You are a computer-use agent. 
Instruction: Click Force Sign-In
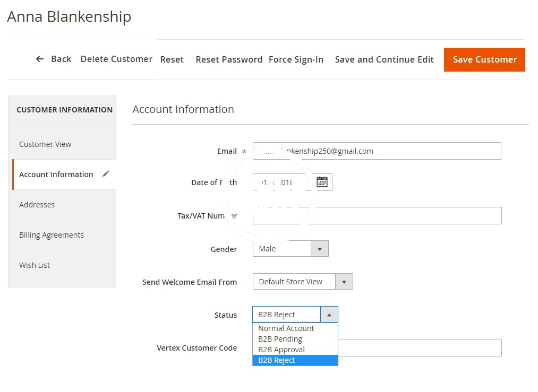[x=296, y=59]
